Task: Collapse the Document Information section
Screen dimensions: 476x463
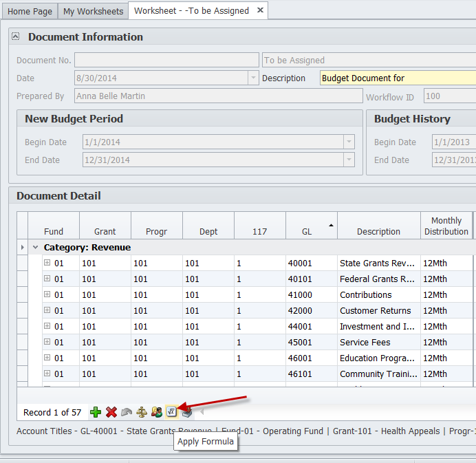Action: (16, 36)
